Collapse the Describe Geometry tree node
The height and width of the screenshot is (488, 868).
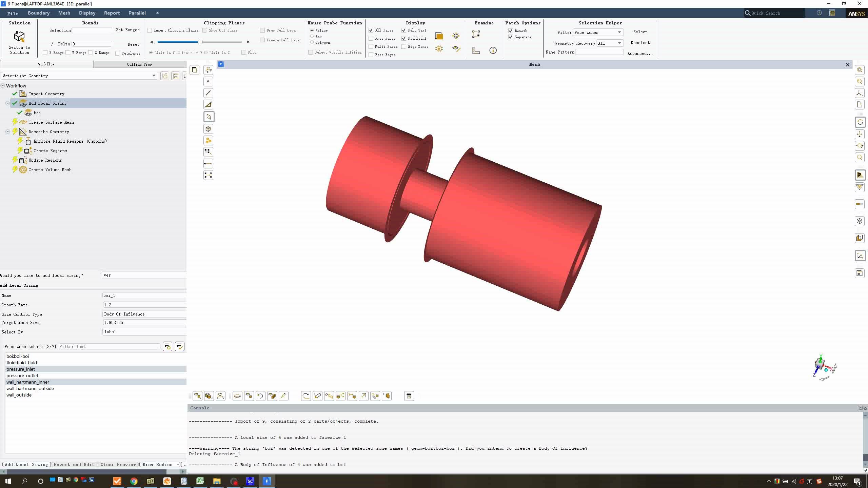[7, 131]
